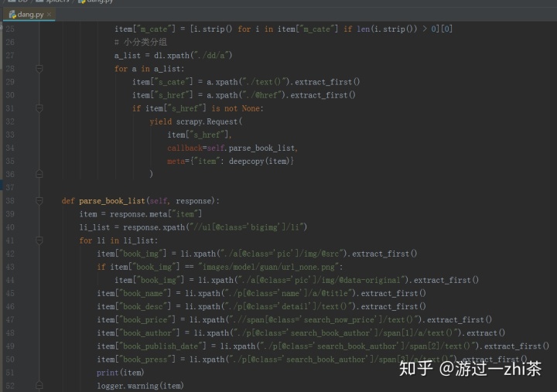Click the 'li_list = response.xpath' line

[193, 227]
